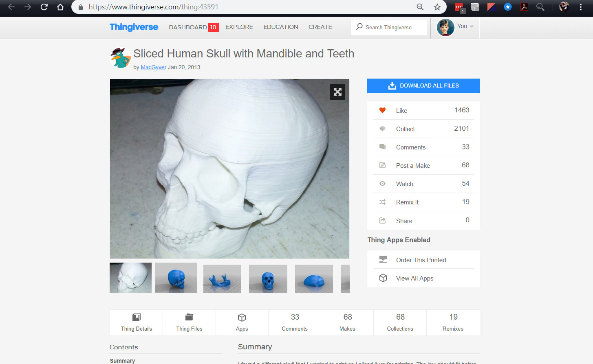This screenshot has height=364, width=593.
Task: Click the browser forward arrow
Action: 28,7
